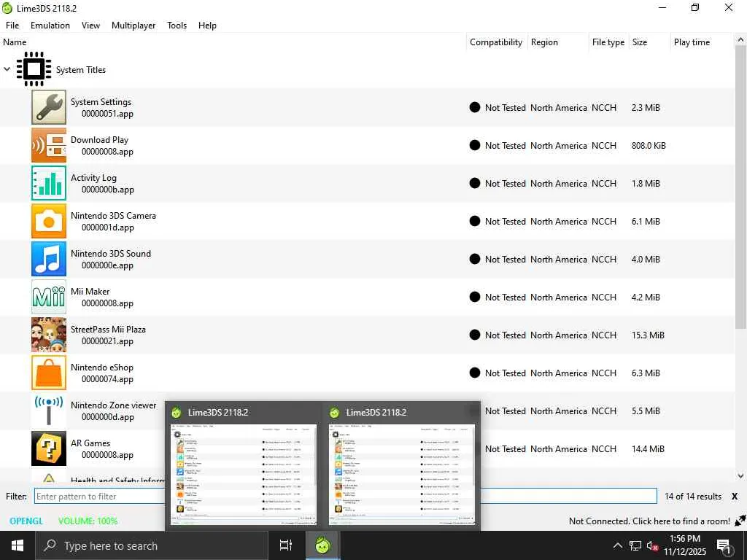The image size is (747, 560).
Task: Open the Emulation menu
Action: tap(50, 26)
